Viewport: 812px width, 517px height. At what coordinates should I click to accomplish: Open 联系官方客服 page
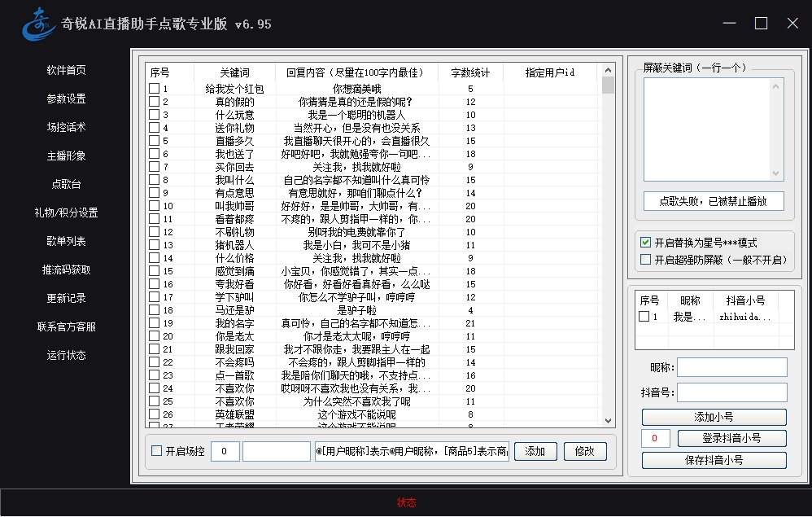pos(66,326)
